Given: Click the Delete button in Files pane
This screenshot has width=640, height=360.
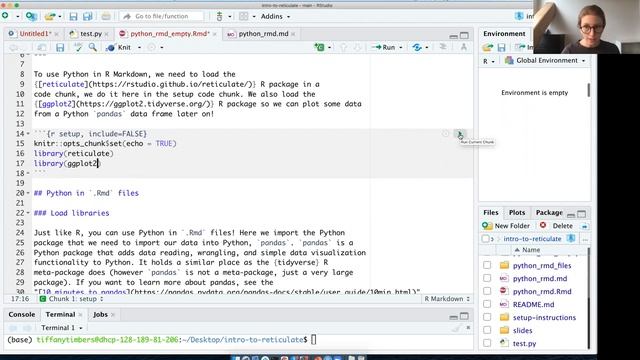Looking at the screenshot, I should [557, 226].
